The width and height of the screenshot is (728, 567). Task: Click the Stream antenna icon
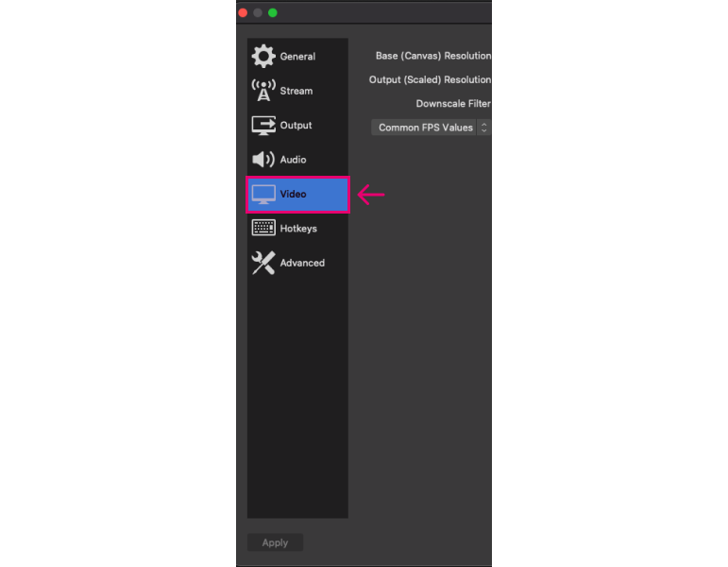[x=263, y=90]
